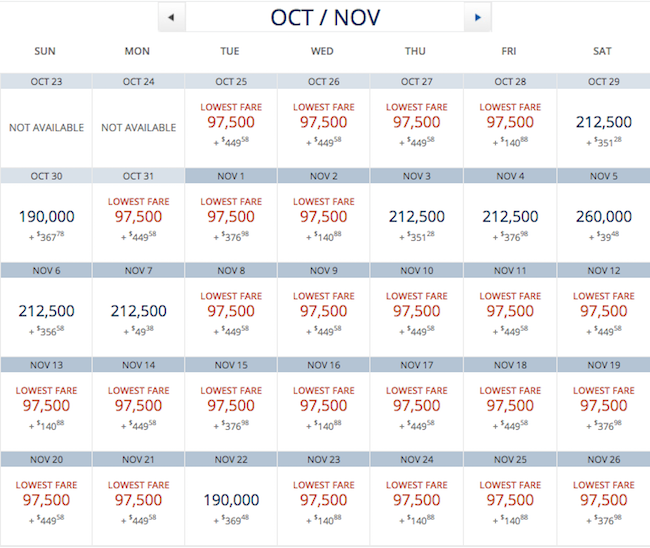Viewport: 650px width, 548px height.
Task: Select Nov 7 fare with $49.38 fee
Action: click(x=138, y=317)
